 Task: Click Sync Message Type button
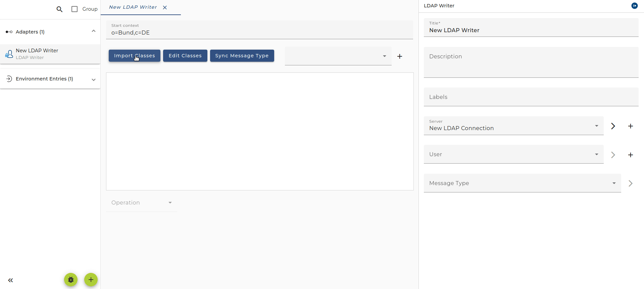tap(242, 56)
